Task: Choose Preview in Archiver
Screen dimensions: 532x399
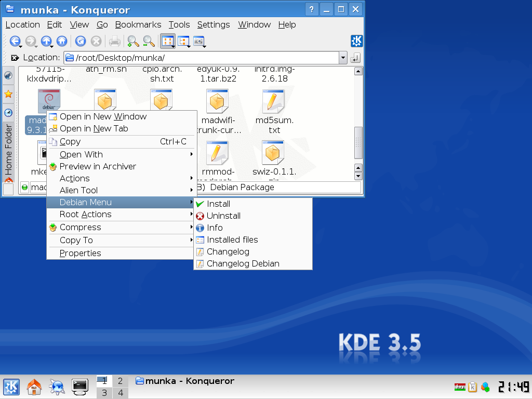Action: coord(121,166)
